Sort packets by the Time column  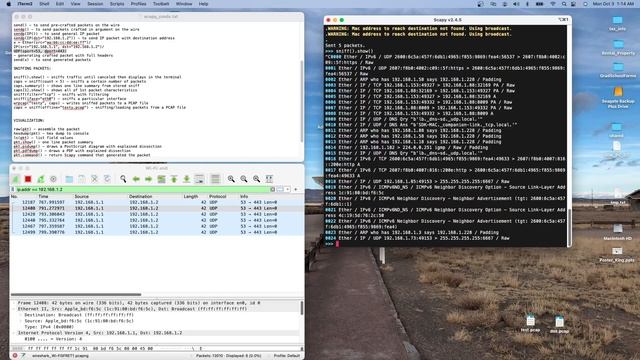tap(43, 196)
